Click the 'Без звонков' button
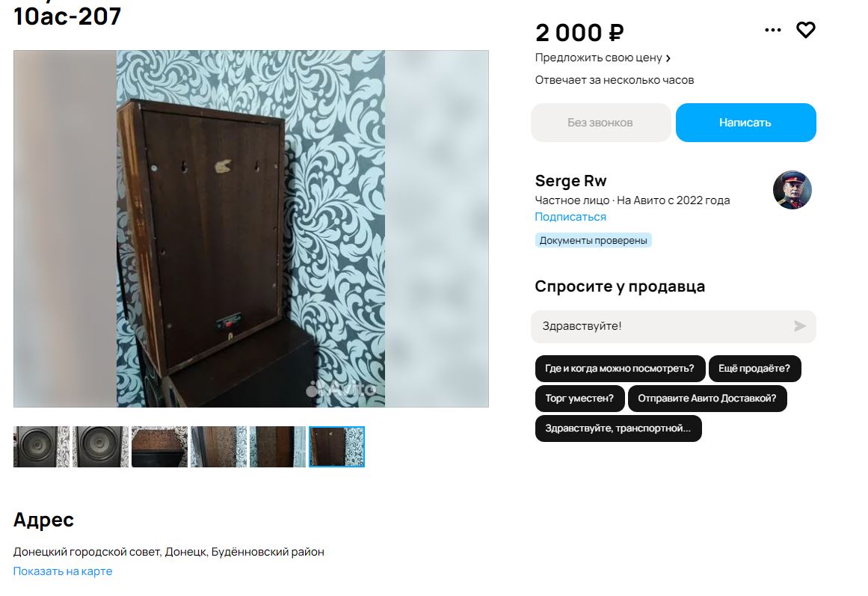868x596 pixels. click(x=600, y=123)
